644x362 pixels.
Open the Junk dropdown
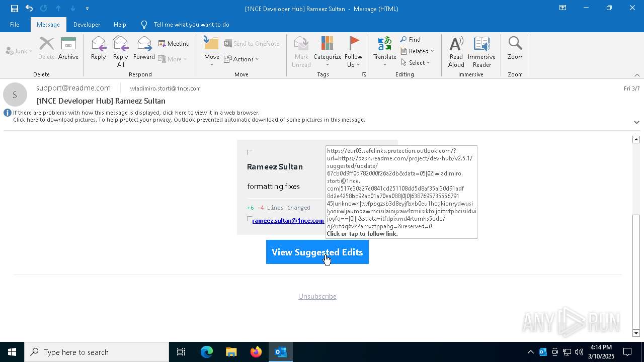(19, 51)
